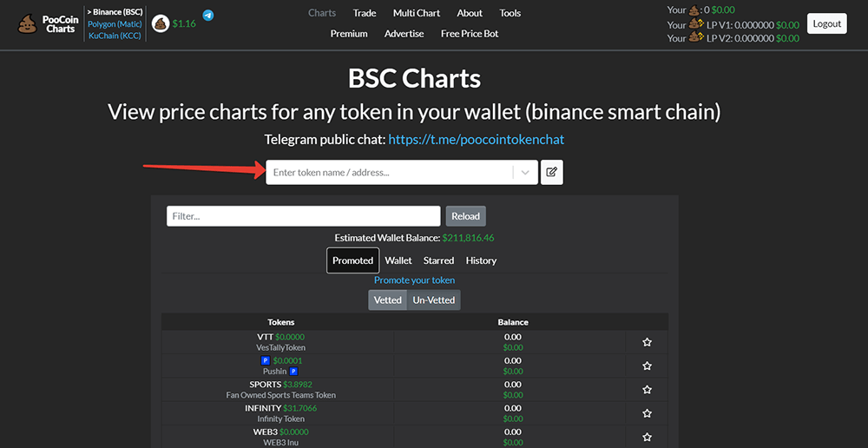Open the About menu item
Viewport: 868px width, 448px height.
[x=470, y=13]
